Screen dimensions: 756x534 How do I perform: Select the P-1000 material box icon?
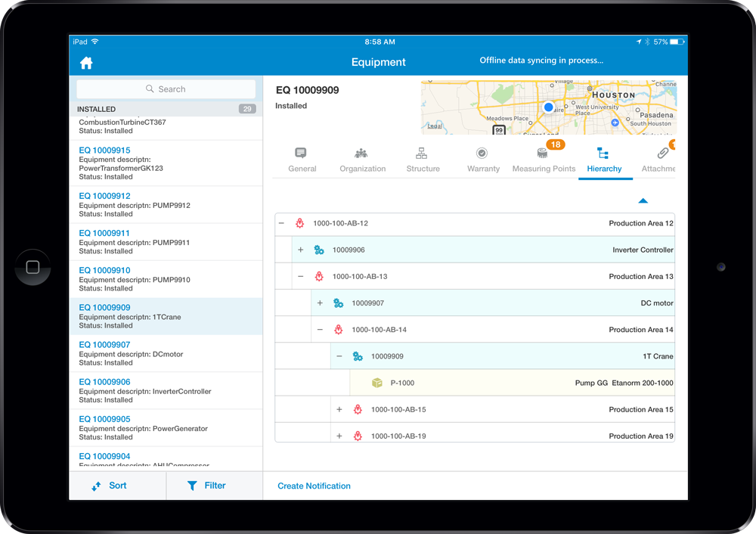click(x=377, y=383)
